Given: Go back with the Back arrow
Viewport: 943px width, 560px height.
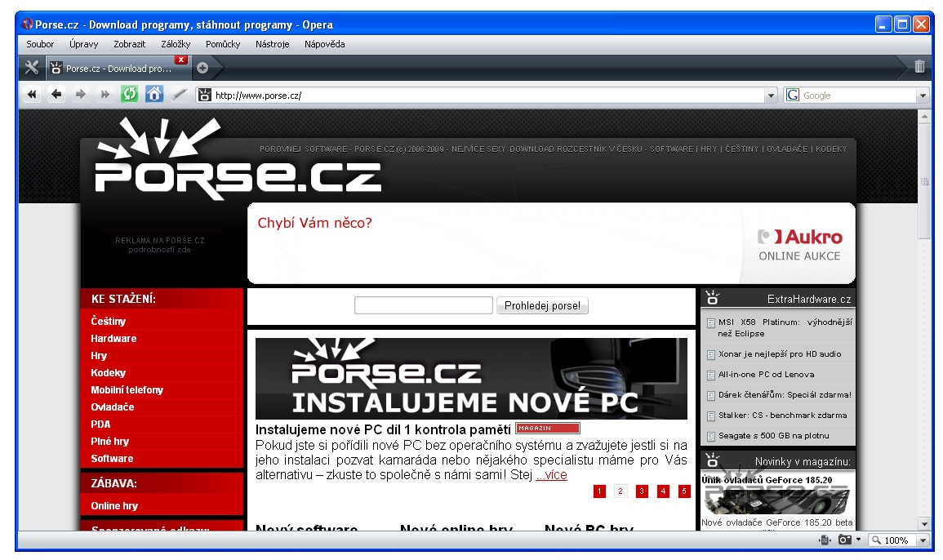Looking at the screenshot, I should 56,95.
